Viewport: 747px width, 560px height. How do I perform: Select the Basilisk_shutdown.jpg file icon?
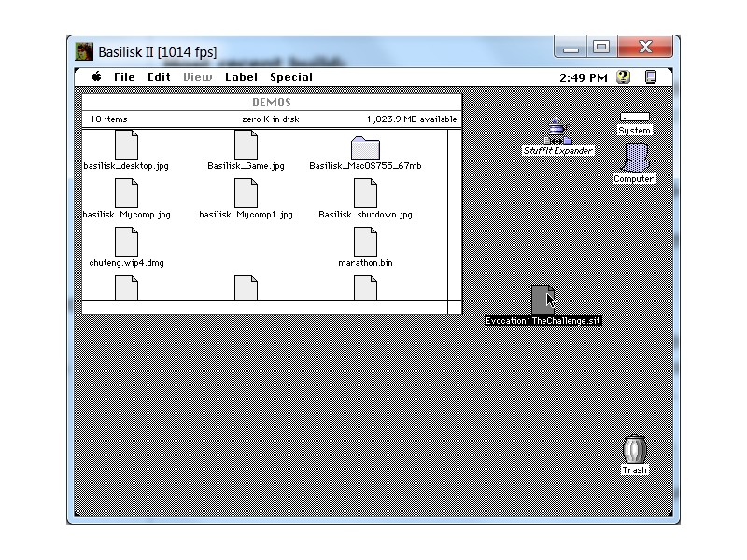click(365, 193)
